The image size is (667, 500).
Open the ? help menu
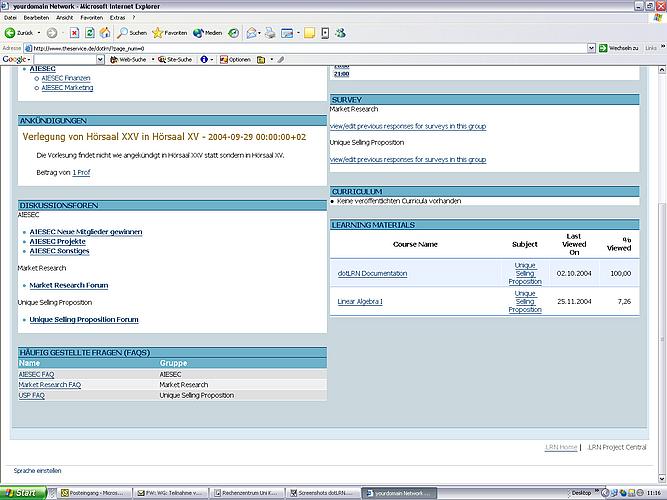coord(134,18)
